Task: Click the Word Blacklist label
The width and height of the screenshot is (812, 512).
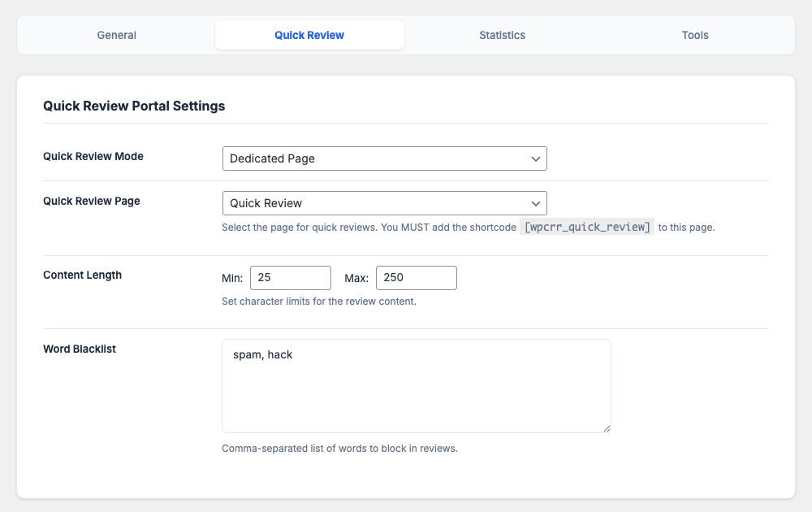Action: [80, 349]
